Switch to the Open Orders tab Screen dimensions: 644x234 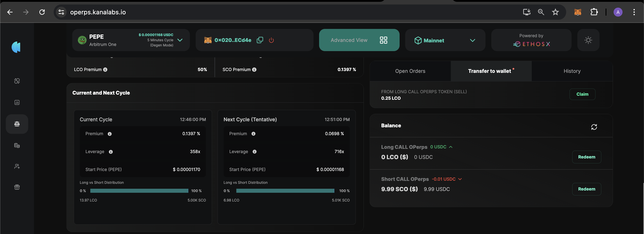[410, 71]
